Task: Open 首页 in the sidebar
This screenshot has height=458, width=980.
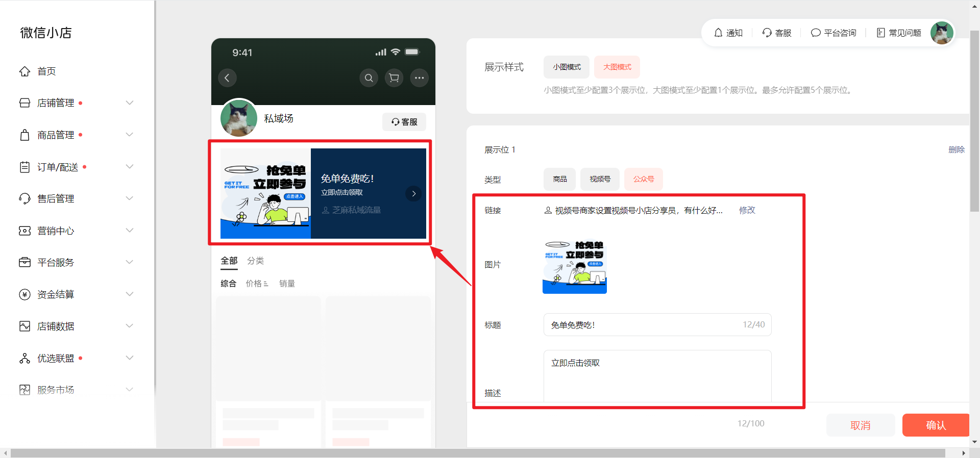Action: tap(46, 71)
